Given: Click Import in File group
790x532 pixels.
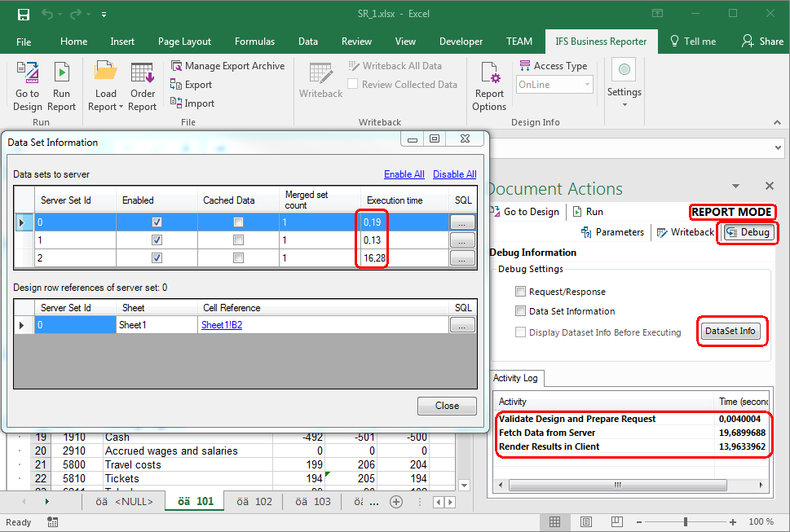Looking at the screenshot, I should (x=192, y=103).
